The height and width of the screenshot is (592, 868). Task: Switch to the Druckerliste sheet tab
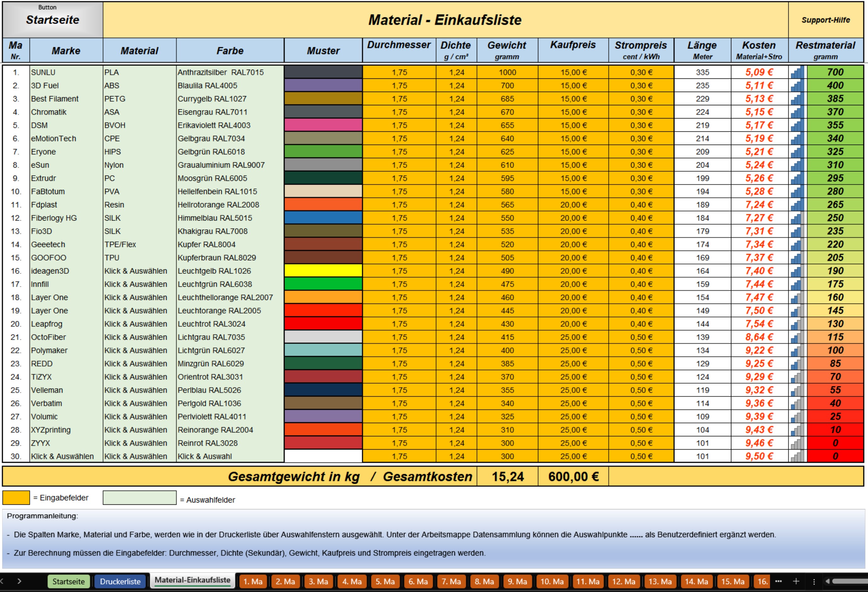(x=120, y=581)
